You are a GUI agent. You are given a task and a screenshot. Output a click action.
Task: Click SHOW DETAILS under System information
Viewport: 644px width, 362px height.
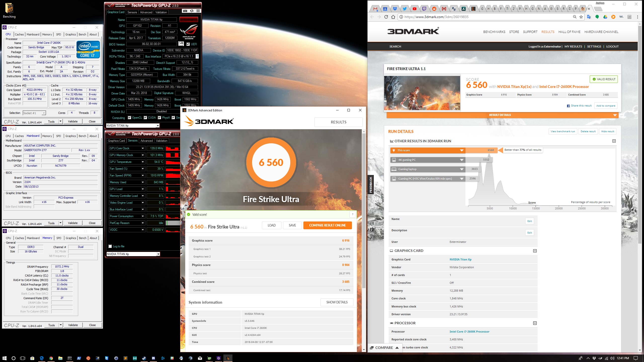tap(337, 302)
